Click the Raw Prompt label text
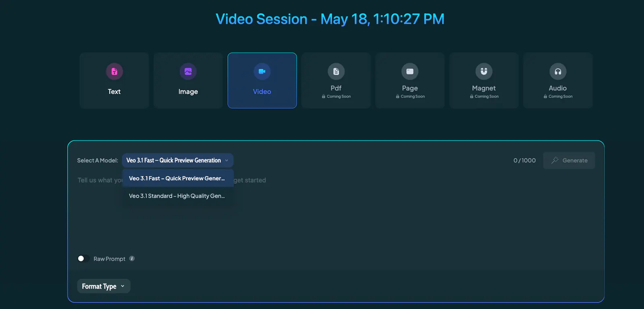Image resolution: width=644 pixels, height=309 pixels. tap(109, 259)
